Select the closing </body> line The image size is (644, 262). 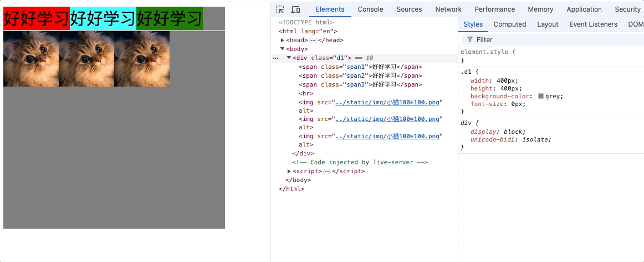[298, 180]
